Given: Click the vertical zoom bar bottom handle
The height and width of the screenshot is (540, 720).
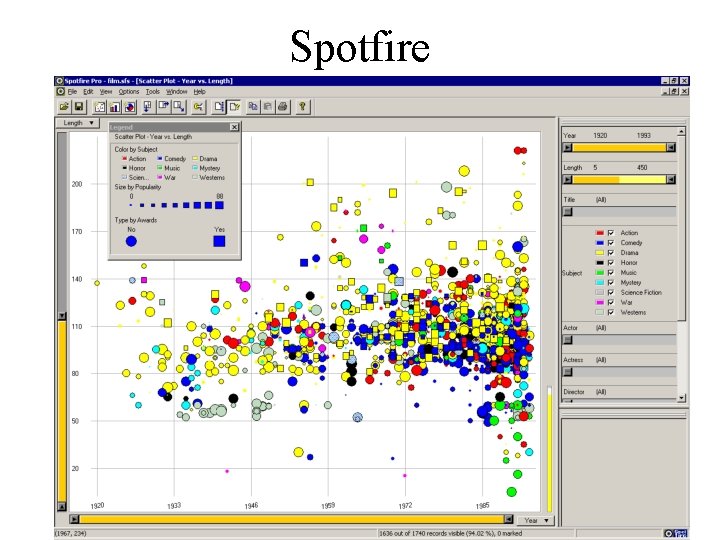Looking at the screenshot, I should coord(62,506).
